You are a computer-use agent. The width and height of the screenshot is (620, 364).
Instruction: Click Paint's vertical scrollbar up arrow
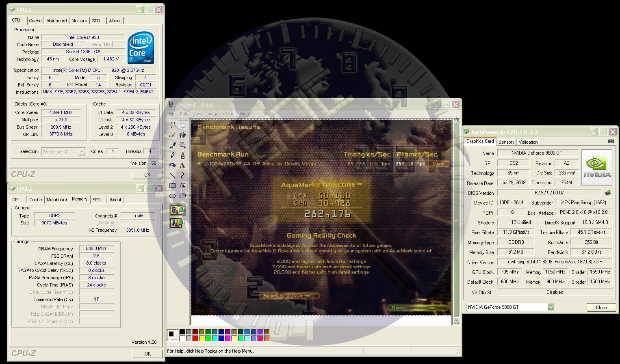[x=456, y=122]
